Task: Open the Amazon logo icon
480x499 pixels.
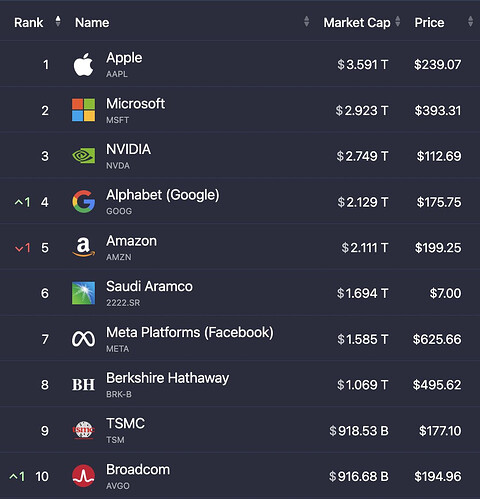Action: click(83, 247)
